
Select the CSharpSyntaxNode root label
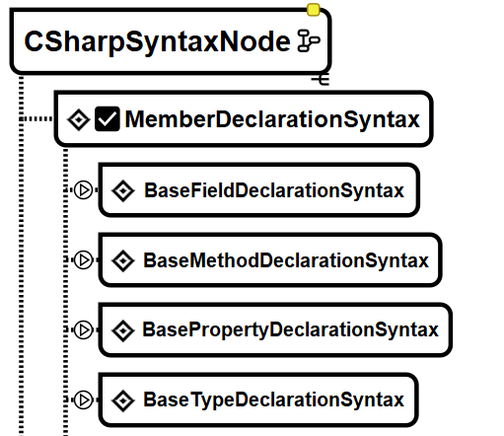[x=157, y=42]
